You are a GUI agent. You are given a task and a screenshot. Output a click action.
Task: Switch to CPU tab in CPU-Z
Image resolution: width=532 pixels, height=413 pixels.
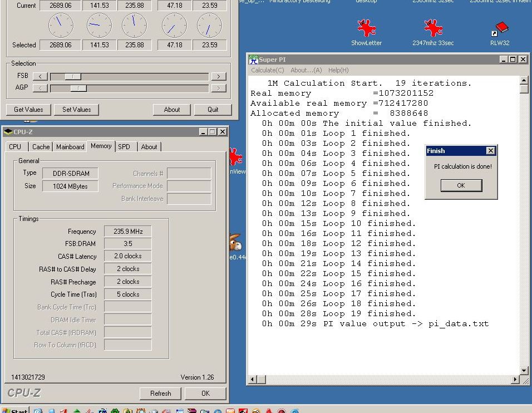click(15, 146)
